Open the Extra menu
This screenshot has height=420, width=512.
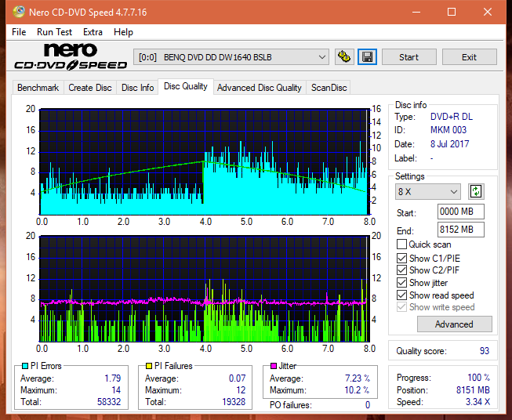(93, 32)
